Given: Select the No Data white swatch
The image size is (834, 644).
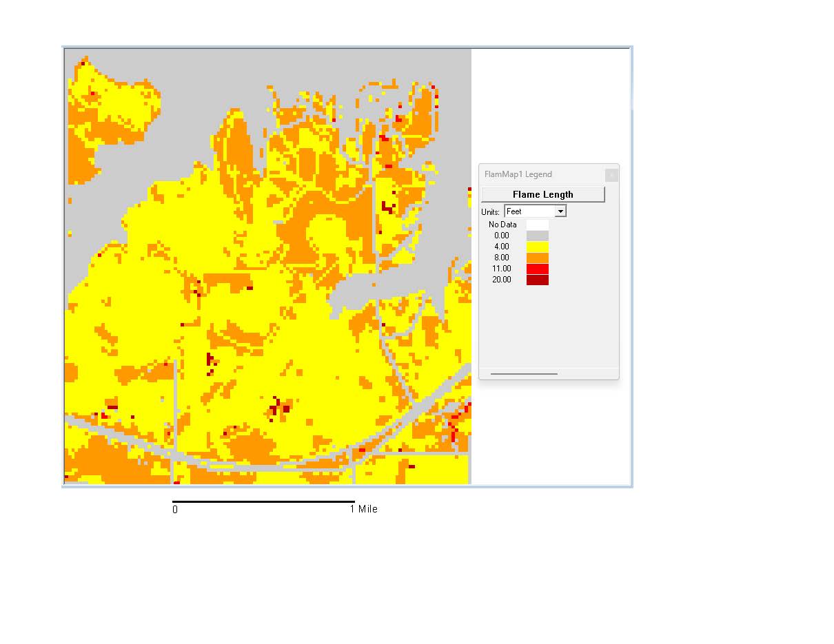Looking at the screenshot, I should click(537, 224).
